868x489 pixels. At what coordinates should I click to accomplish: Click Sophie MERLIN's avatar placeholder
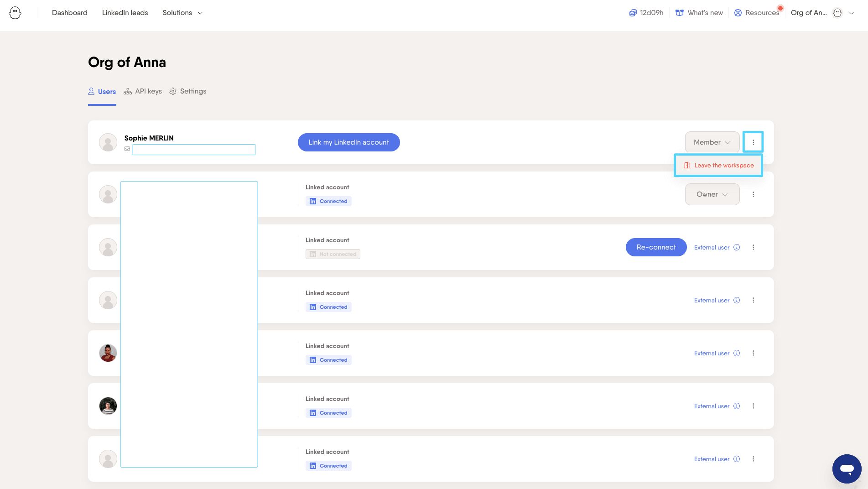[108, 142]
